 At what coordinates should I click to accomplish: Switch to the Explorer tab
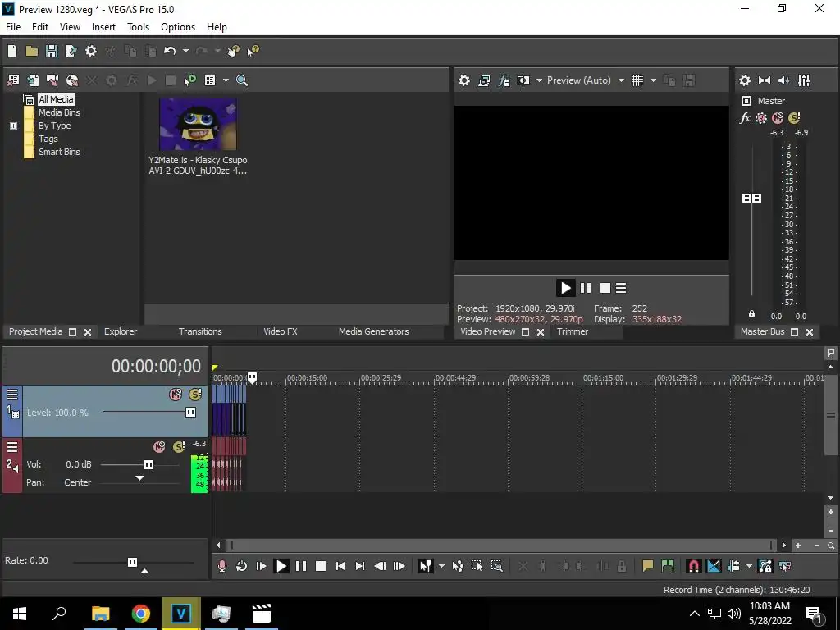click(121, 331)
